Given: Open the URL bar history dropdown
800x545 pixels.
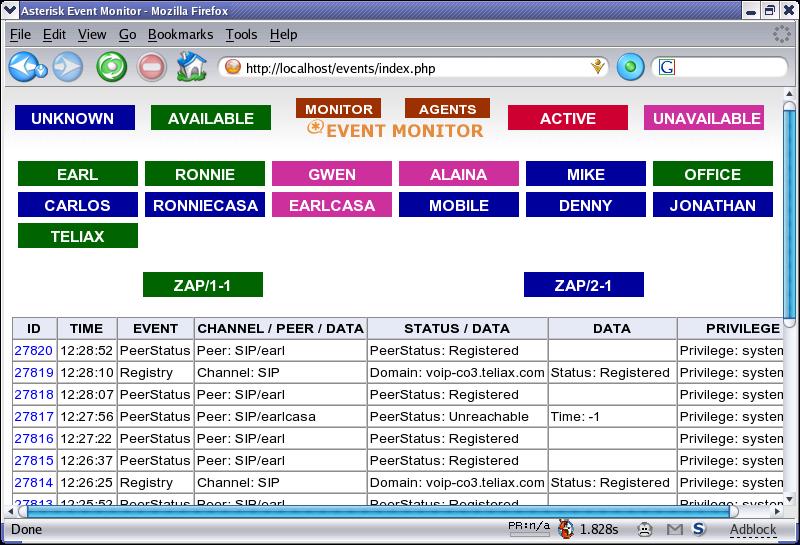Looking at the screenshot, I should [x=598, y=68].
